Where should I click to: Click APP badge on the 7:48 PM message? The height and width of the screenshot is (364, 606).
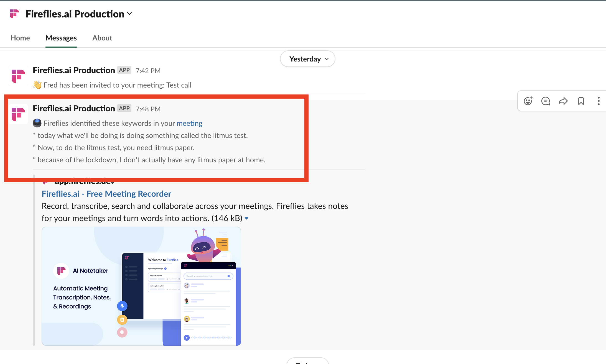[x=124, y=108]
